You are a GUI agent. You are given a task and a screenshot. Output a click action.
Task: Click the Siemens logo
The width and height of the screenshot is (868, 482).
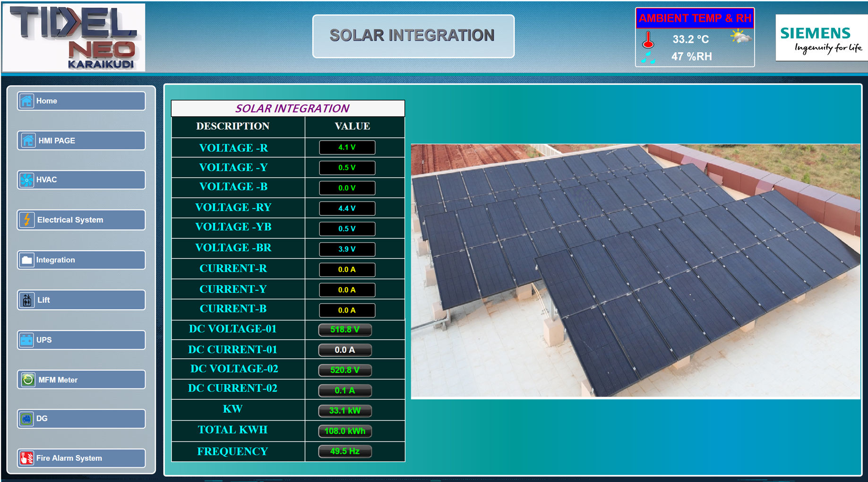pos(821,38)
